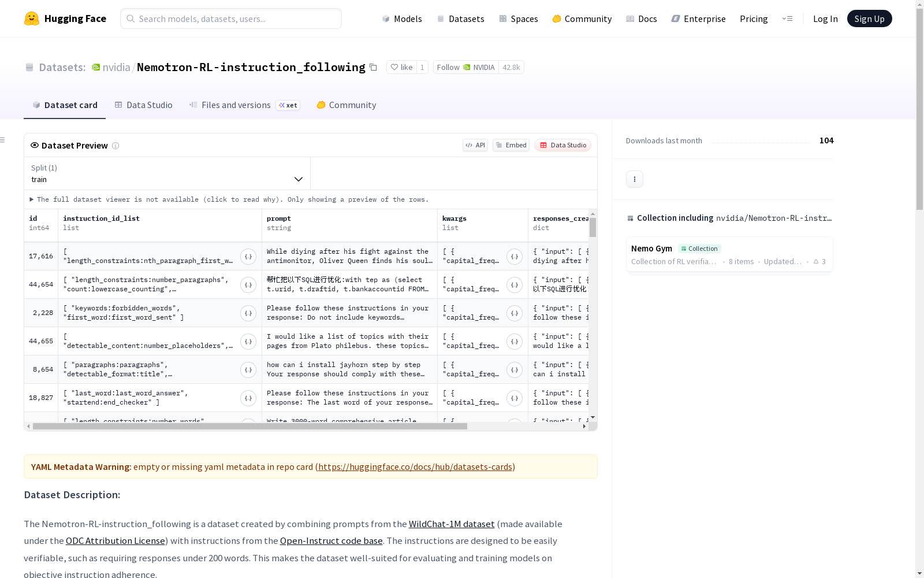This screenshot has width=924, height=578.
Task: Expand kwargs cell in row 18,827
Action: 515,398
